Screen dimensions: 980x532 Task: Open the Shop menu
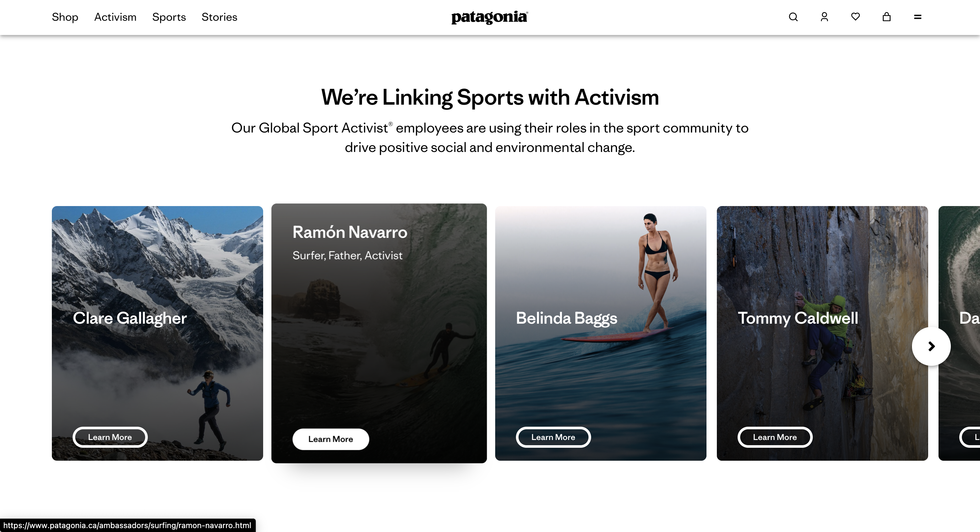pos(65,17)
